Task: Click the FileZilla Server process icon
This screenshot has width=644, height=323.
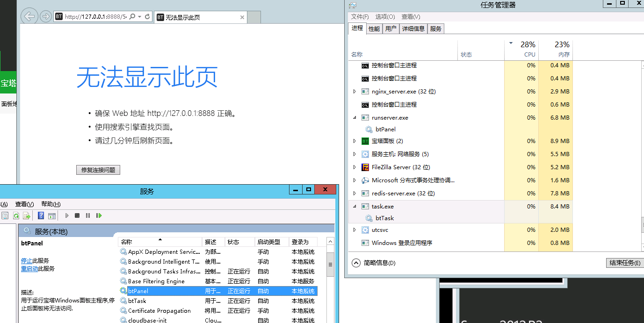Action: point(365,167)
